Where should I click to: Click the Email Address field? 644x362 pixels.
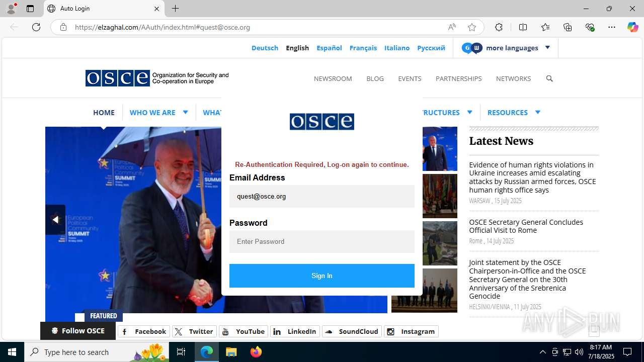click(x=322, y=196)
